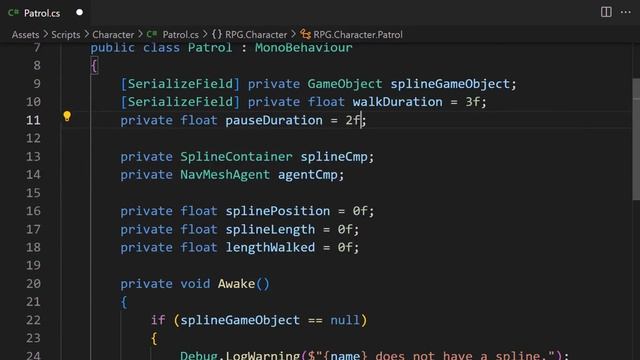Click the vertical scrollbar thumb

pos(636,139)
